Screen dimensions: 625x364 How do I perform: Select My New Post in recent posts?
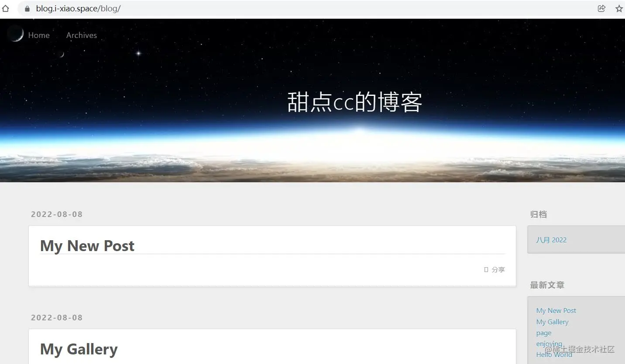pos(556,310)
